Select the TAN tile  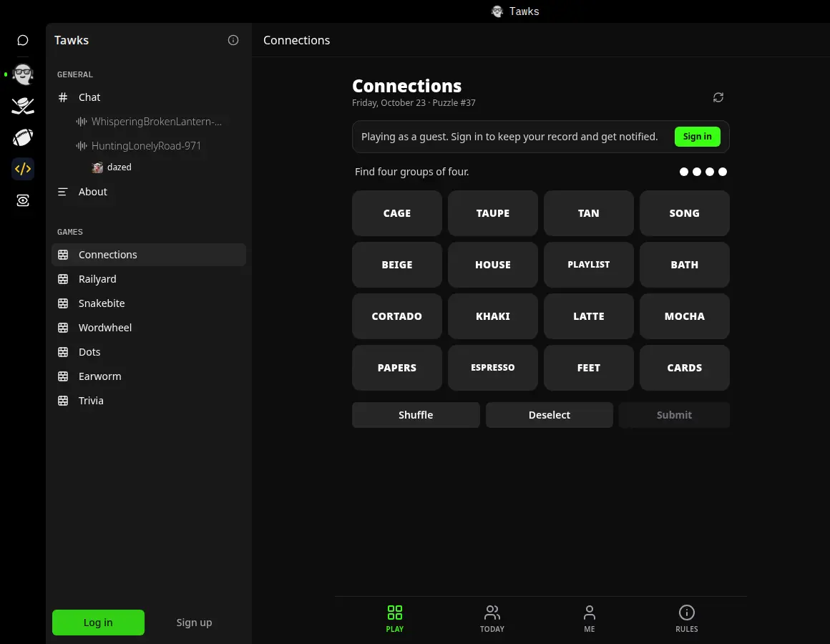coord(589,213)
